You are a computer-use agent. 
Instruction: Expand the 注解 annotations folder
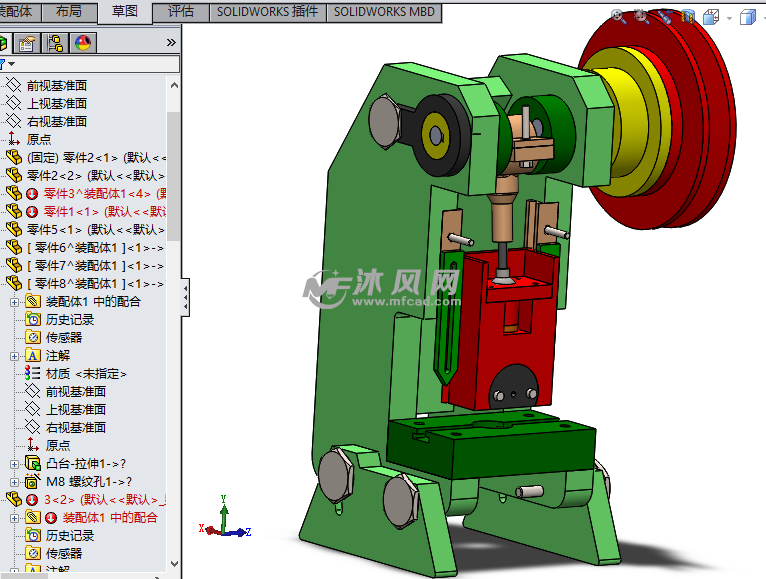coord(14,355)
